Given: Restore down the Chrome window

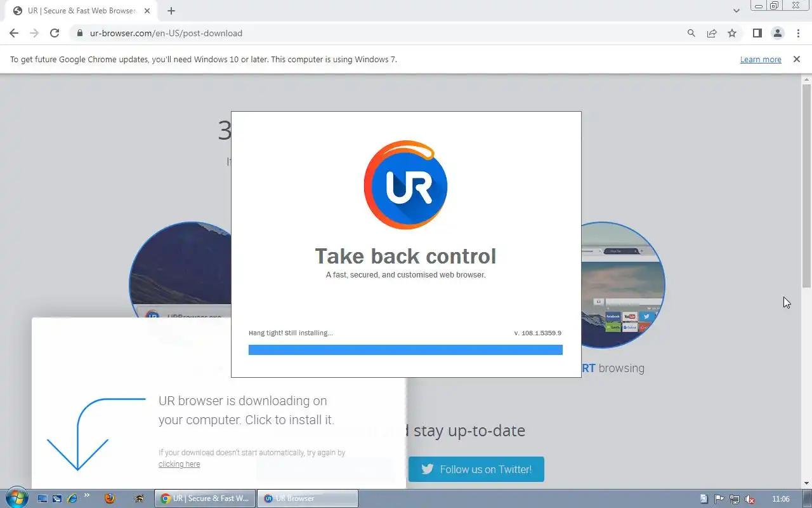Looking at the screenshot, I should [x=775, y=6].
